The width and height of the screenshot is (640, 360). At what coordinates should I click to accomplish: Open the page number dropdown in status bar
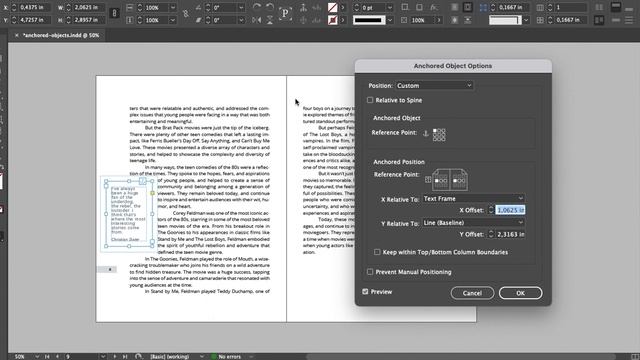coord(103,356)
